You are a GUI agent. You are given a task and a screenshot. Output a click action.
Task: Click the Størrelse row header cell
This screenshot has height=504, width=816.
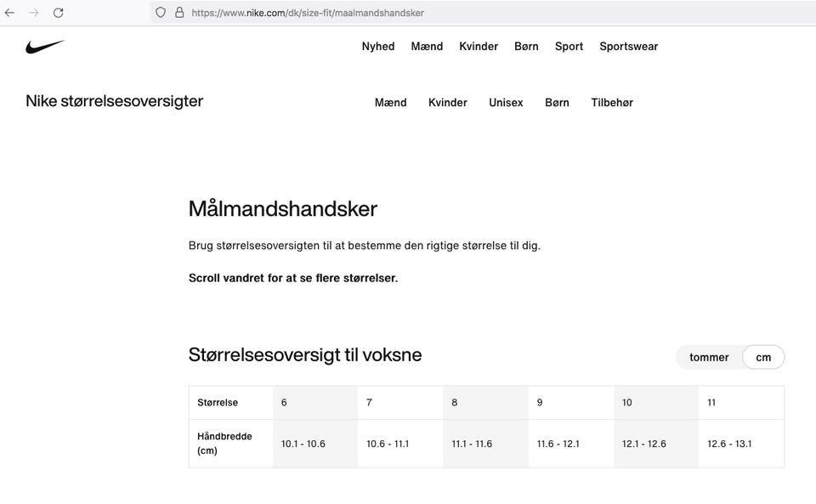coord(231,403)
